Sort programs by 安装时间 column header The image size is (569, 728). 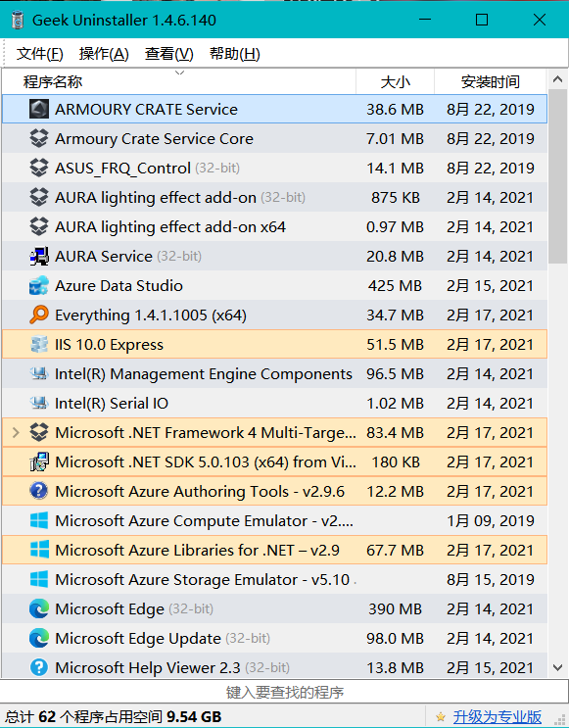491,81
